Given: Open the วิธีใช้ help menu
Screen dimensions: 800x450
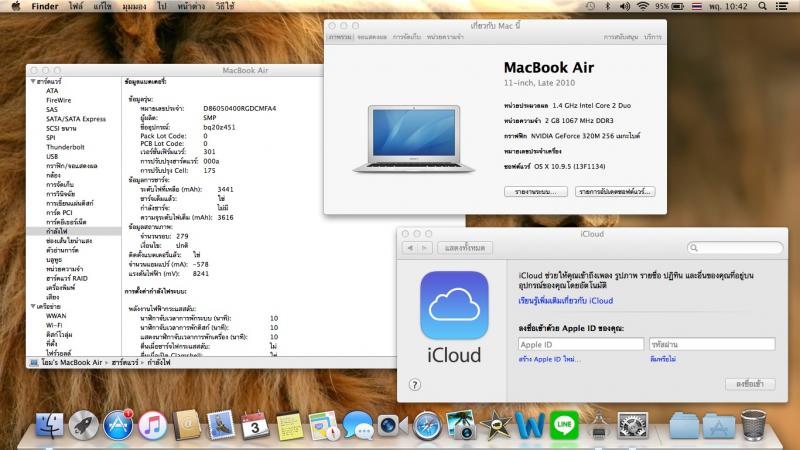Looking at the screenshot, I should (x=224, y=6).
